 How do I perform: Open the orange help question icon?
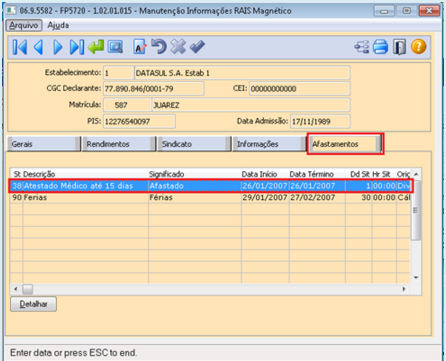[x=419, y=46]
